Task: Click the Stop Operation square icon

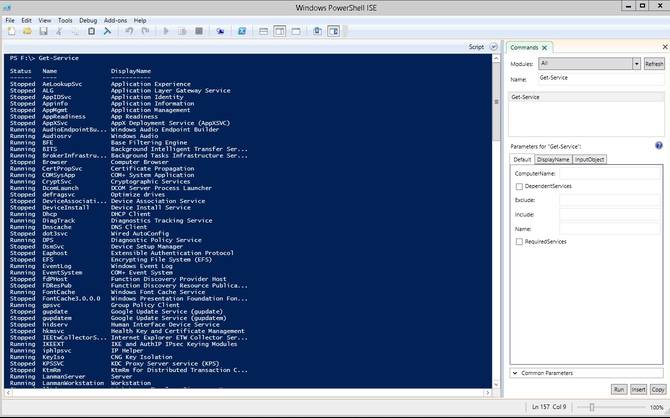Action: tap(199, 31)
